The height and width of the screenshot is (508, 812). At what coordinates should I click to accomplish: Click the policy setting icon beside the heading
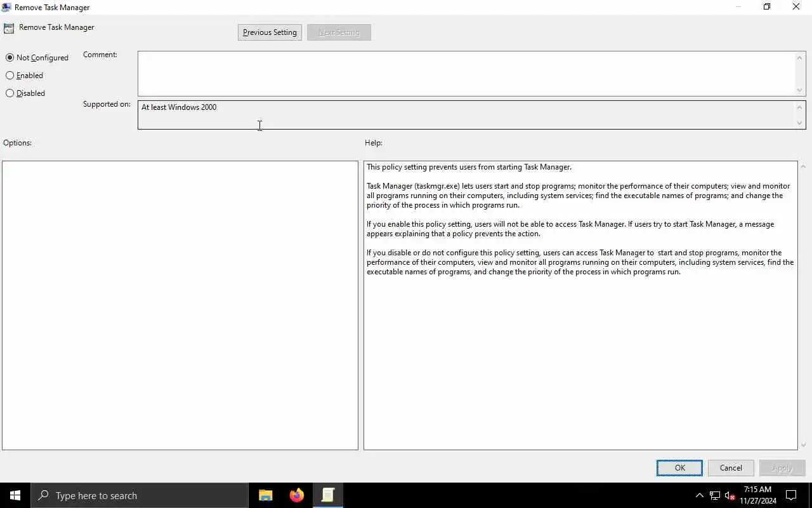(x=9, y=28)
